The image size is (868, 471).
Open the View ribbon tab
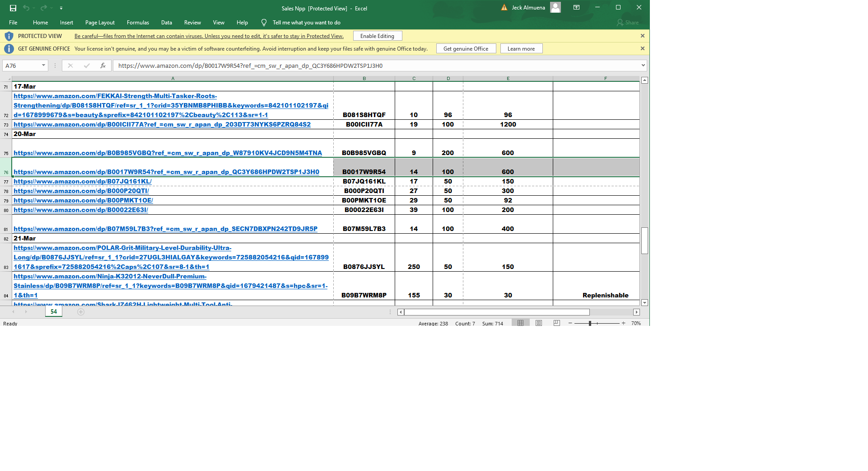click(219, 23)
